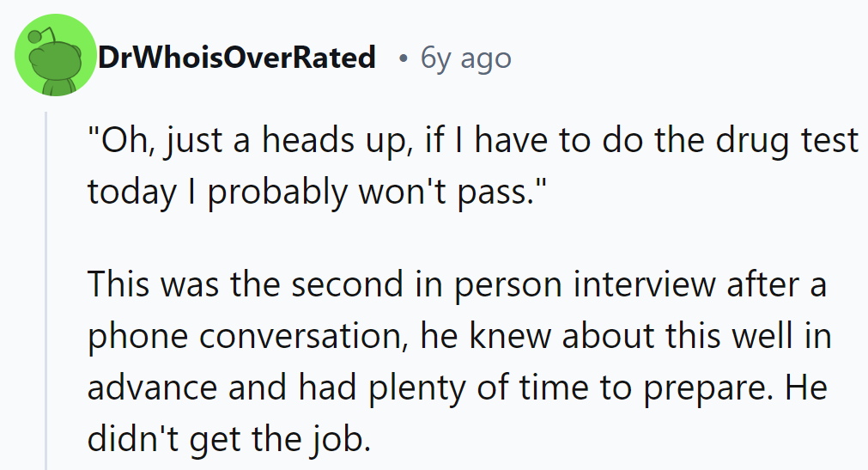Click the dot separator before the timestamp
This screenshot has width=868, height=470.
tap(402, 59)
